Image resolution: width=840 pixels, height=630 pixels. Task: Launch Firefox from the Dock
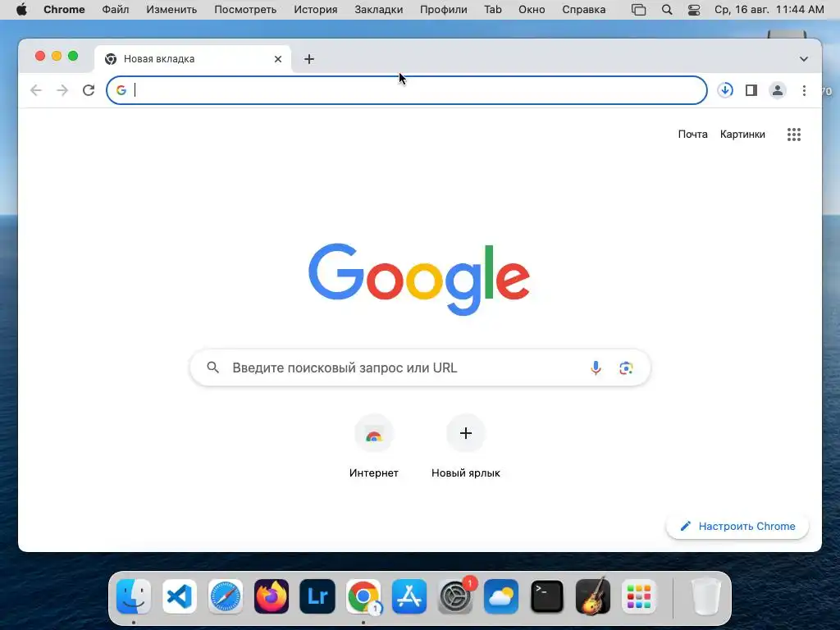pyautogui.click(x=271, y=596)
